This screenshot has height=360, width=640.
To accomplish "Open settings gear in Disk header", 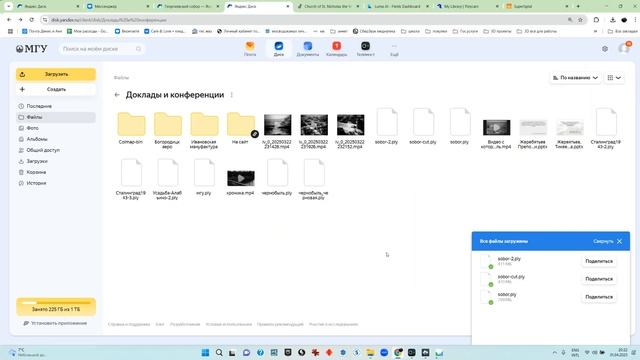I will point(605,49).
